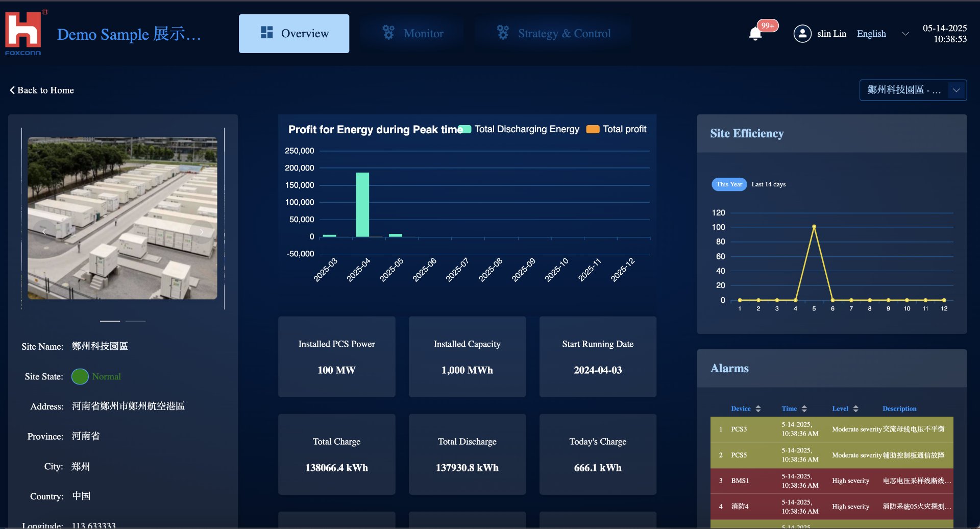Sort alarms by Level column arrows
This screenshot has height=529, width=980.
(856, 408)
